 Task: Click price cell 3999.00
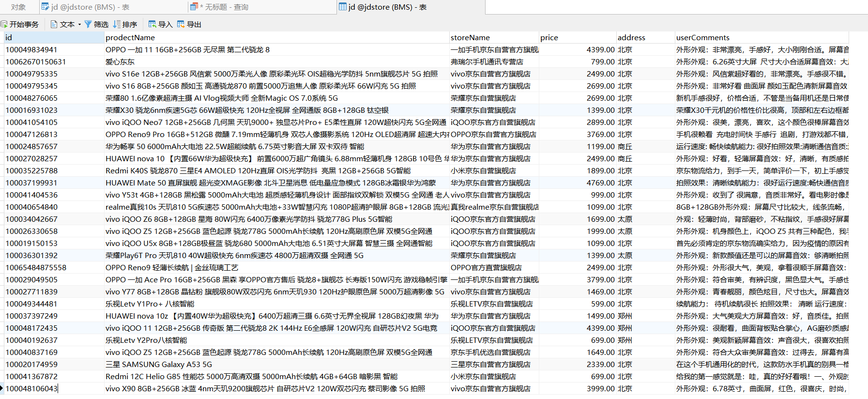point(578,389)
